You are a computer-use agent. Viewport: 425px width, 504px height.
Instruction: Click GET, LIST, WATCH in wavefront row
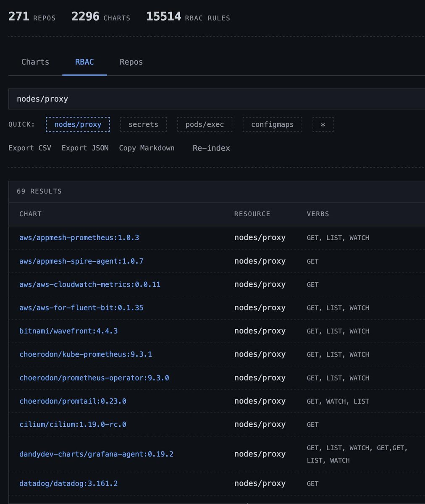[338, 331]
